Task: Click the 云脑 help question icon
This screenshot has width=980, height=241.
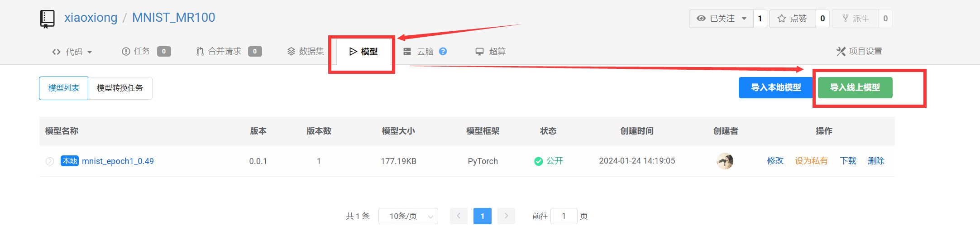Action: [443, 51]
